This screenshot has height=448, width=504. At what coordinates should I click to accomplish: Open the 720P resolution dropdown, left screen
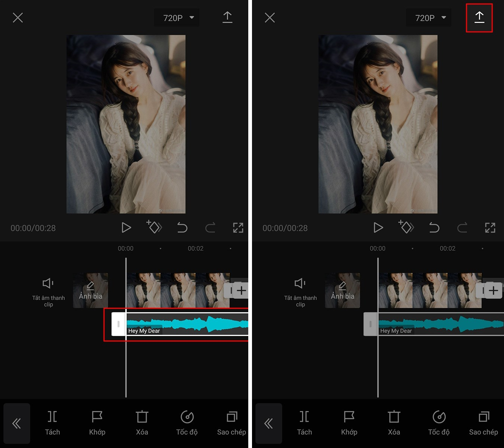click(x=177, y=18)
